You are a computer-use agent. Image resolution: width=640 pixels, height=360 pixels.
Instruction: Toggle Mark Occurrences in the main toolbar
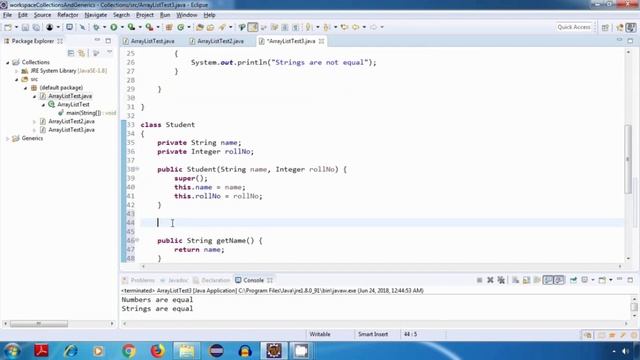253,27
